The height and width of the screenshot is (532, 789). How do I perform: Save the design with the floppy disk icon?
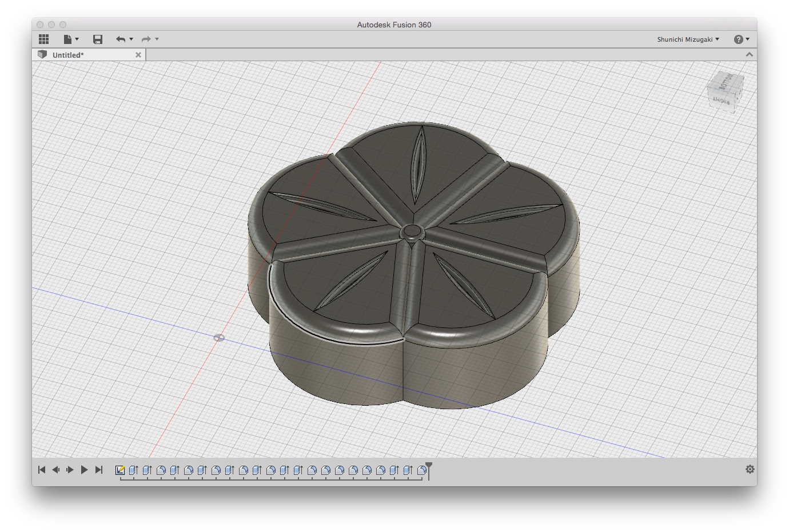(98, 39)
